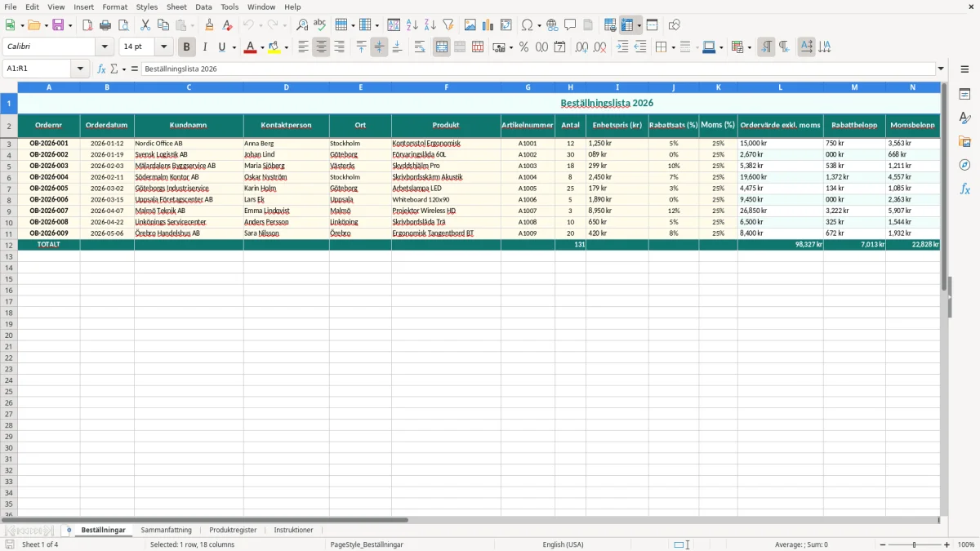Switch to the Produktregister sheet tab

(x=233, y=530)
